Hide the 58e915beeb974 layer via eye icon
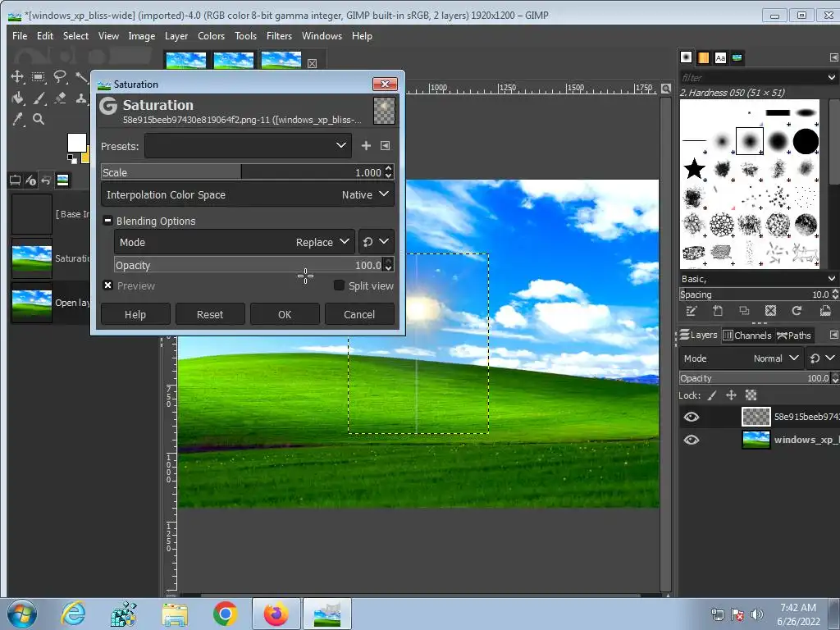The image size is (840, 630). 692,417
